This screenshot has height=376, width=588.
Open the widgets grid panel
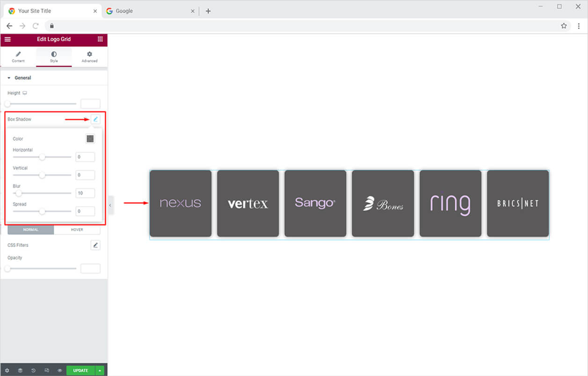[100, 39]
